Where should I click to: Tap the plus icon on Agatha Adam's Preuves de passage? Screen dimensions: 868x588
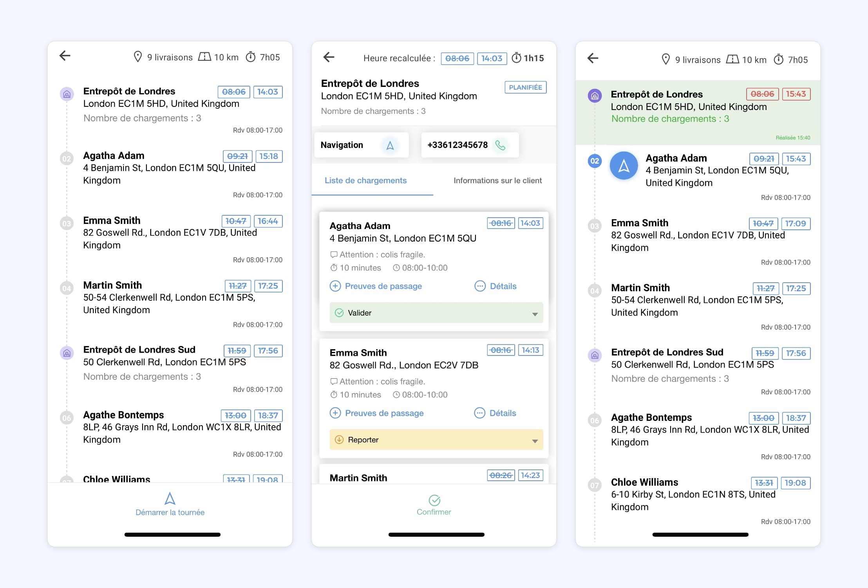tap(335, 286)
